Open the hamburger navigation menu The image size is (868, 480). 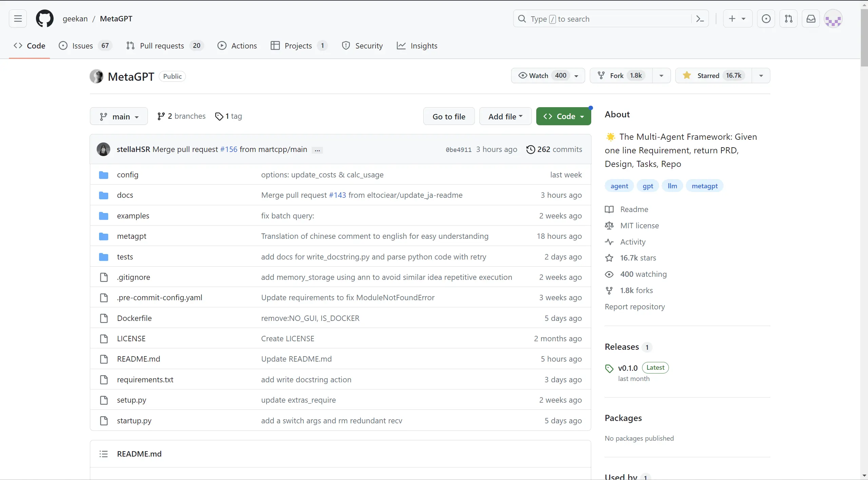tap(18, 19)
